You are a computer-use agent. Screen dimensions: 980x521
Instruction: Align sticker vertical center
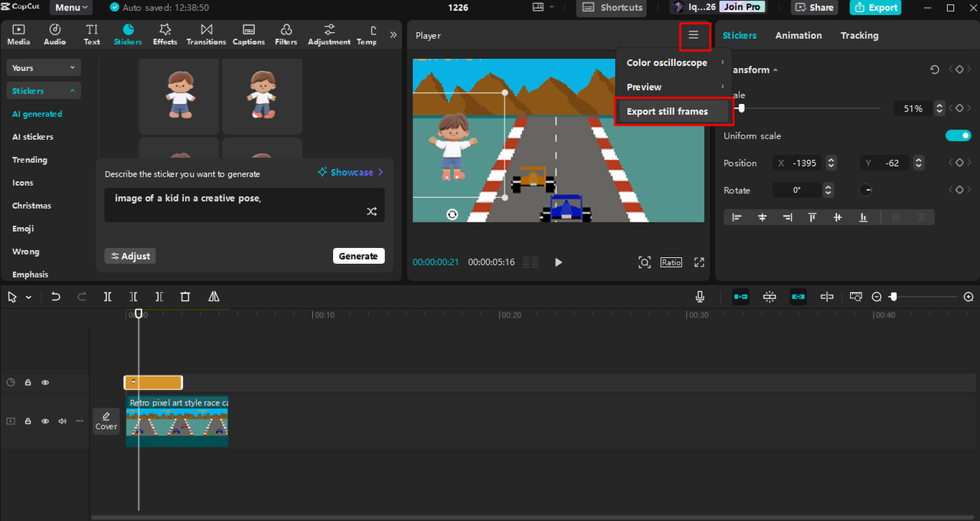(x=838, y=218)
